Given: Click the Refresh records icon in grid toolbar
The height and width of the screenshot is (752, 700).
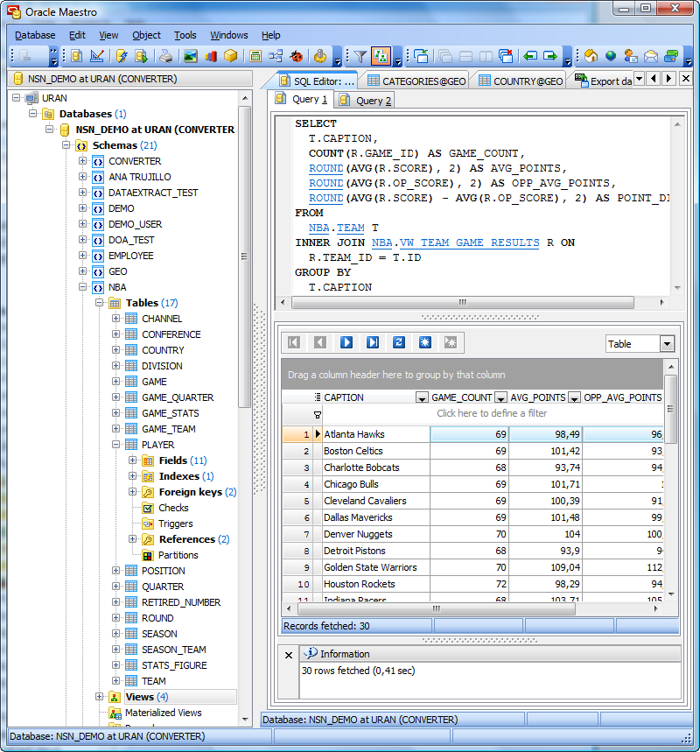Looking at the screenshot, I should point(399,342).
